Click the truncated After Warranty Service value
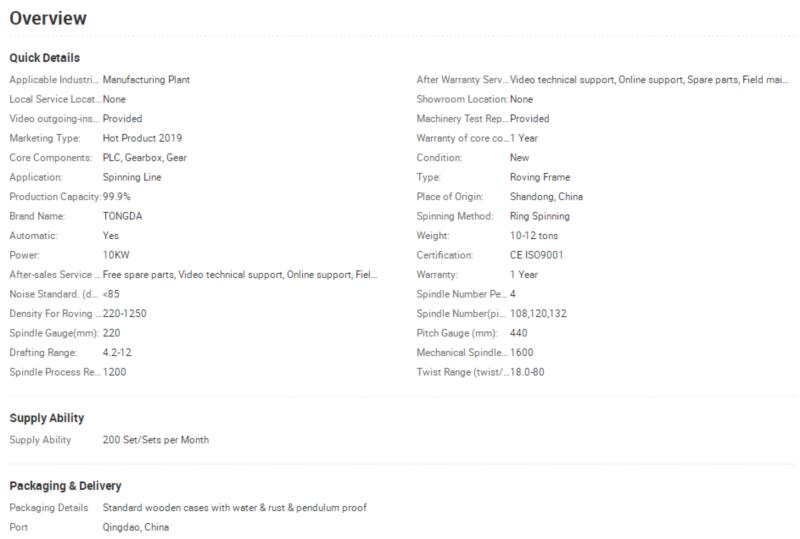800x539 pixels. [649, 80]
